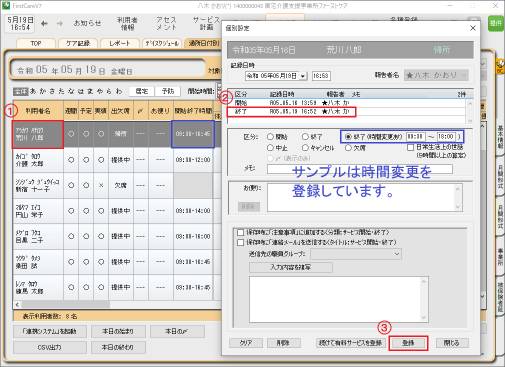Switch to the レポート tab

pyautogui.click(x=119, y=43)
